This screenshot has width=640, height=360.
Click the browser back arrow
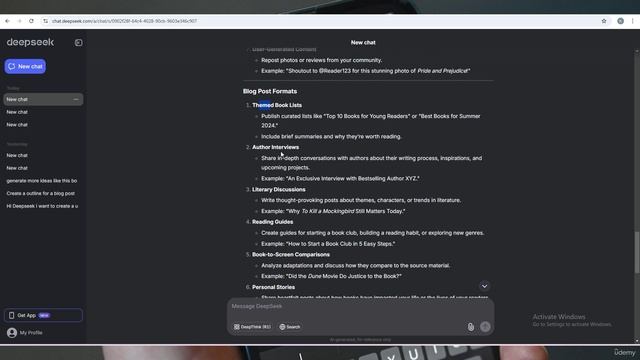click(7, 21)
